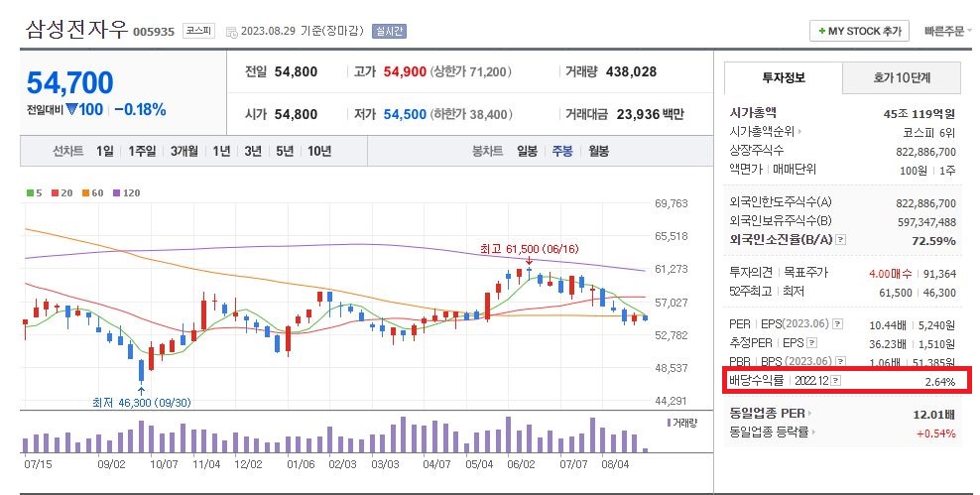Screen dimensions: 980x495
Task: Click 동일업종 등락률 value +0.54%
Action: (x=936, y=433)
